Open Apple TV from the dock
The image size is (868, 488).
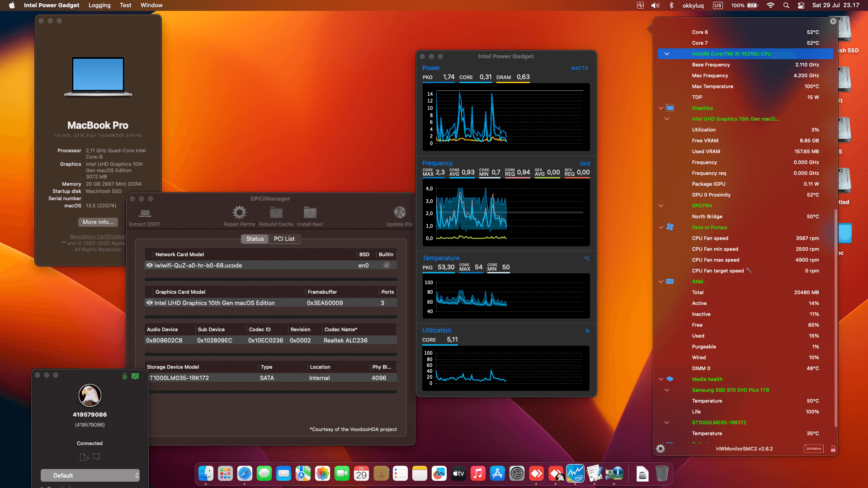(x=458, y=474)
